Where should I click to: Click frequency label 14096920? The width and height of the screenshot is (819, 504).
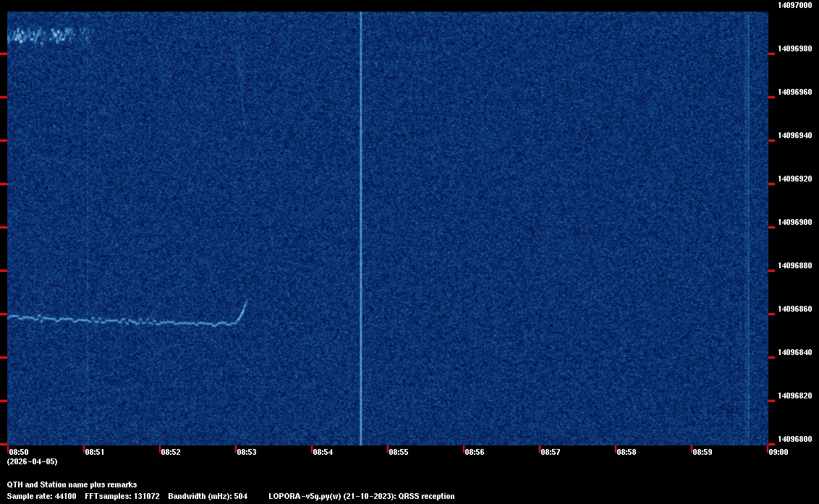[795, 179]
